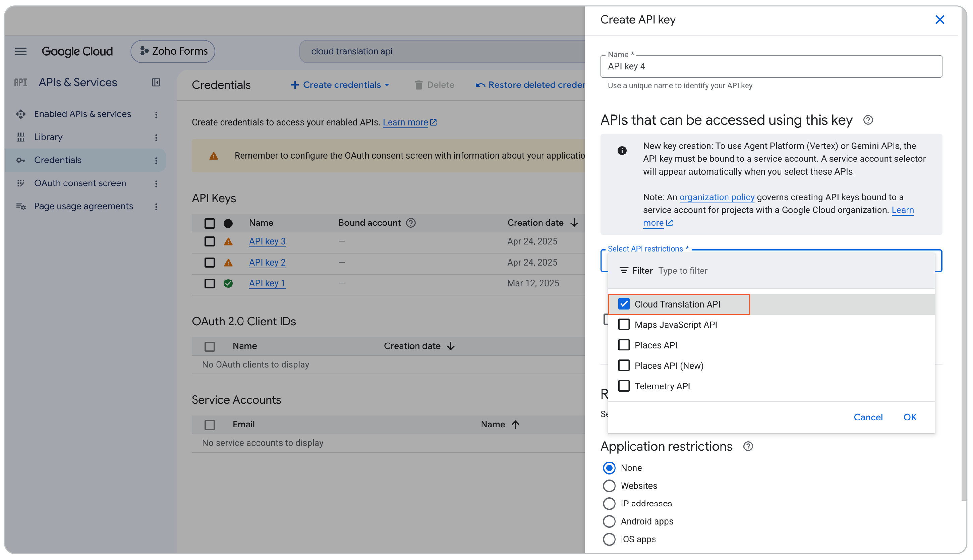
Task: Click the API key Name input field
Action: (771, 66)
